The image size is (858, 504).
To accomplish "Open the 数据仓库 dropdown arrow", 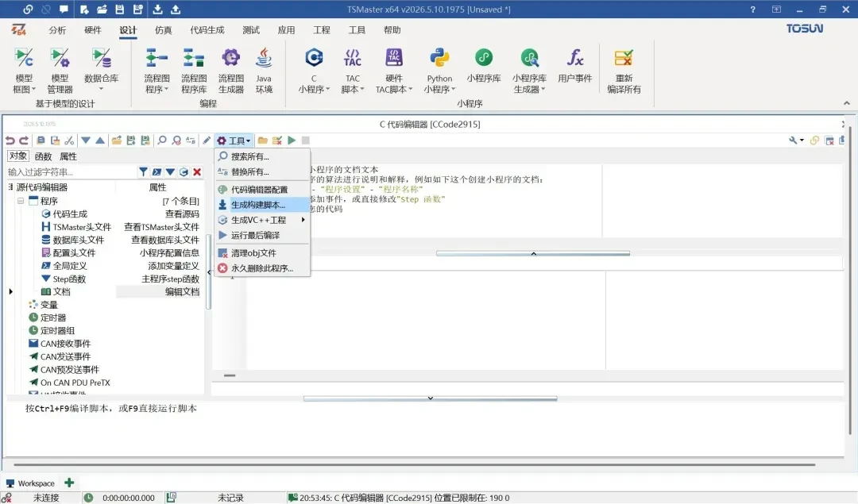I will click(101, 89).
